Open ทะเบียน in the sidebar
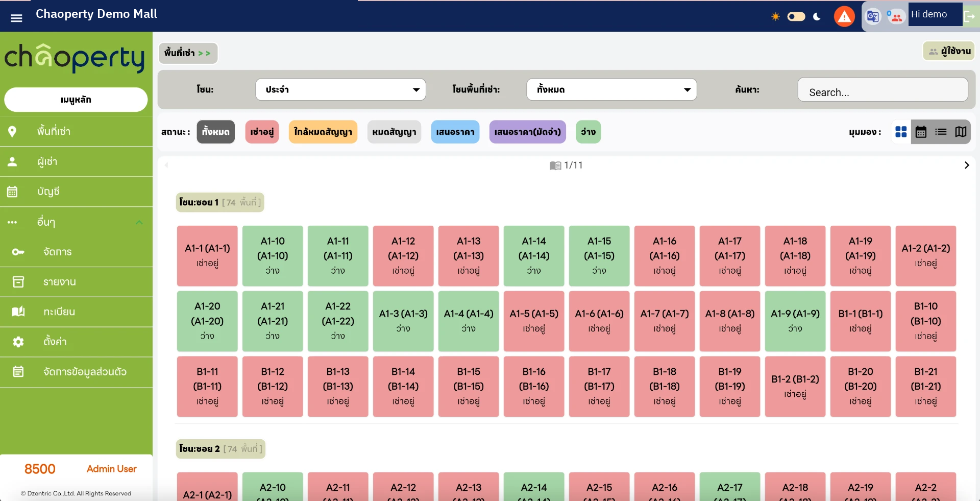Viewport: 980px width, 501px height. [77, 312]
